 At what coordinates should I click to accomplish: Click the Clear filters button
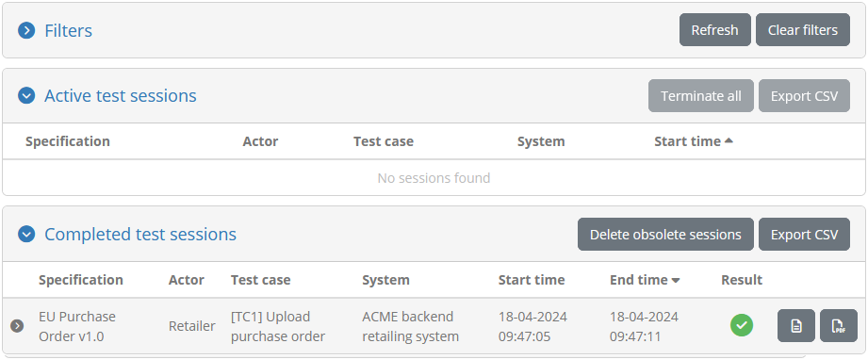[x=803, y=30]
